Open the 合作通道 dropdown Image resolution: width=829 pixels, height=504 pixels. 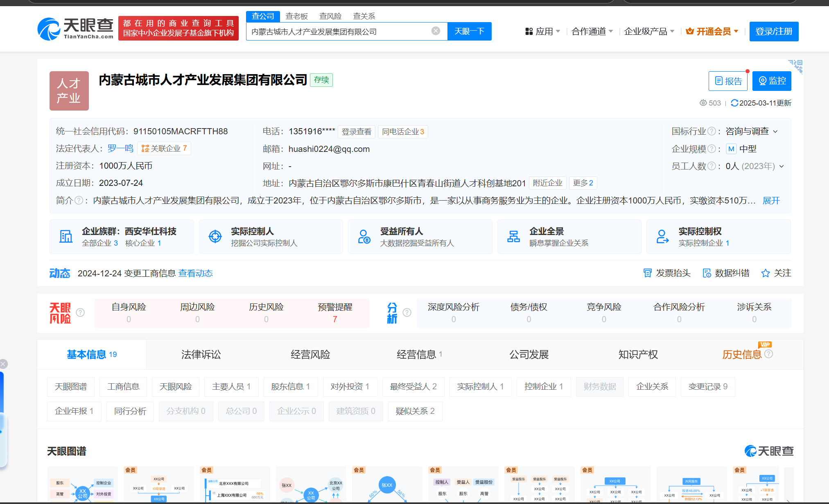click(x=592, y=32)
